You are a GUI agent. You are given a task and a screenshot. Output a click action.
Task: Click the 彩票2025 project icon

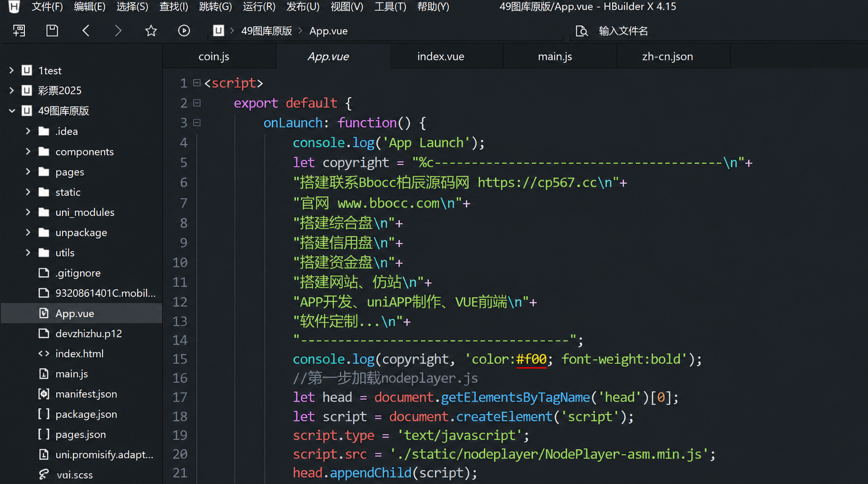[x=27, y=90]
